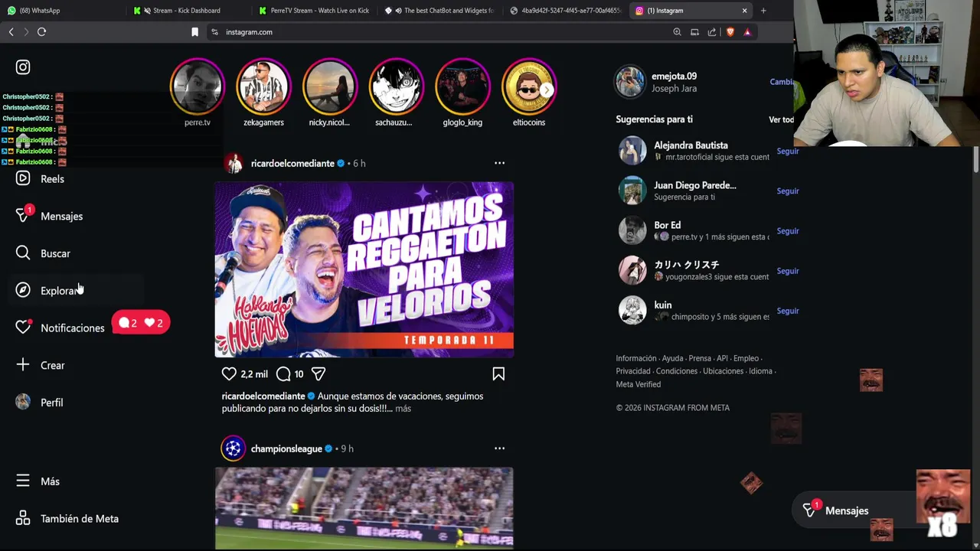
Task: Follow Alejandra Bautista
Action: pyautogui.click(x=787, y=152)
